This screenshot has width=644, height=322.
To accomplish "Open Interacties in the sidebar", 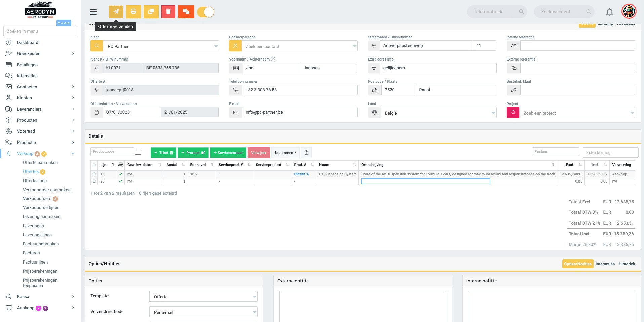I will coord(27,76).
